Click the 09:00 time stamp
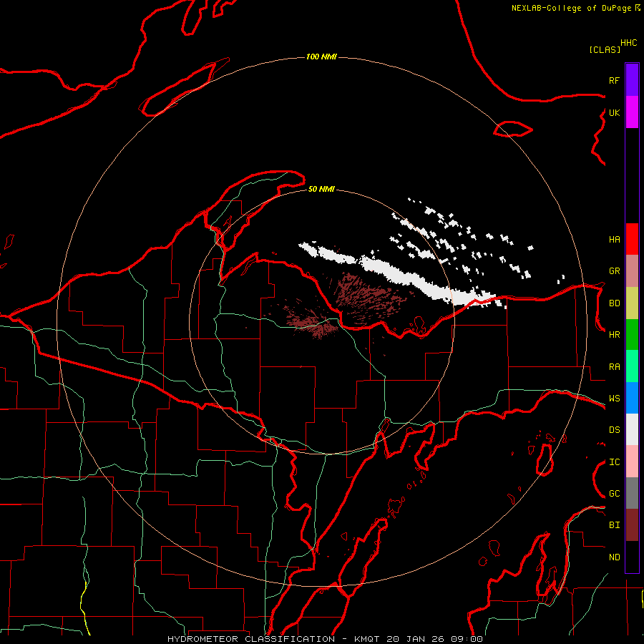 click(x=467, y=639)
